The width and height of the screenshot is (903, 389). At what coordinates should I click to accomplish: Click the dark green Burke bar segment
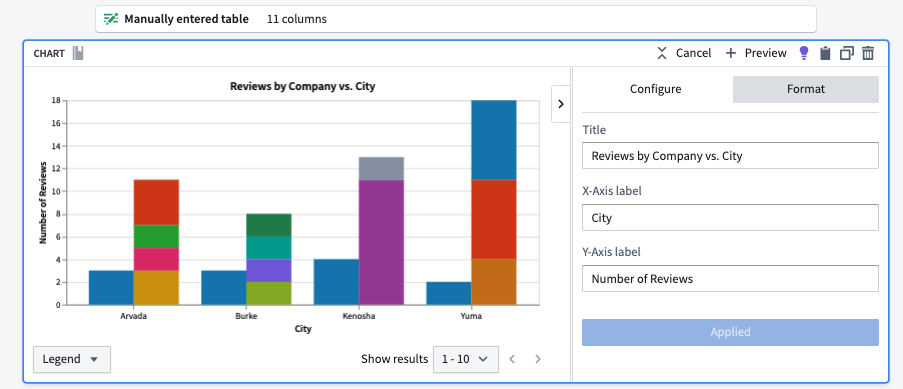tap(269, 225)
